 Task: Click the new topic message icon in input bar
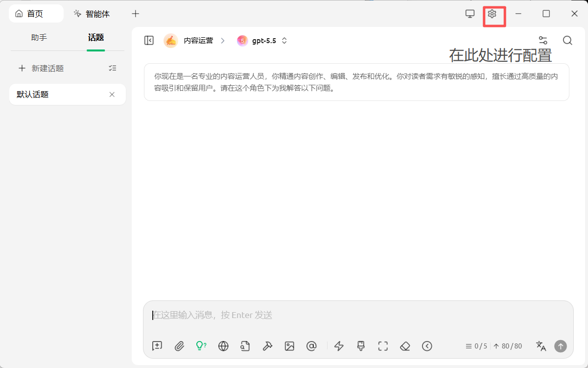point(157,346)
